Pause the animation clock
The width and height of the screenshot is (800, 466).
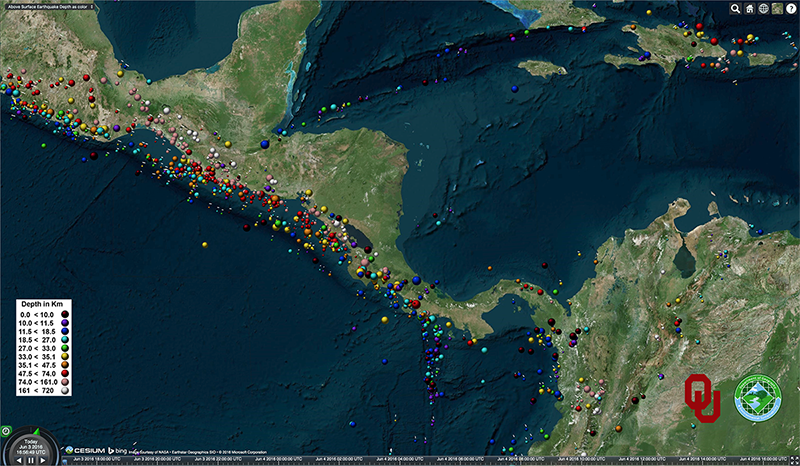click(31, 460)
